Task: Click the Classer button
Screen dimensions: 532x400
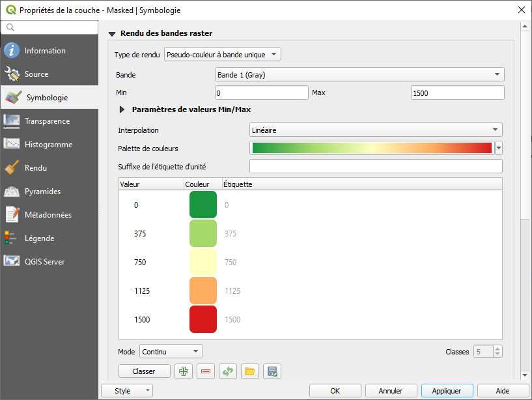Action: tap(144, 371)
